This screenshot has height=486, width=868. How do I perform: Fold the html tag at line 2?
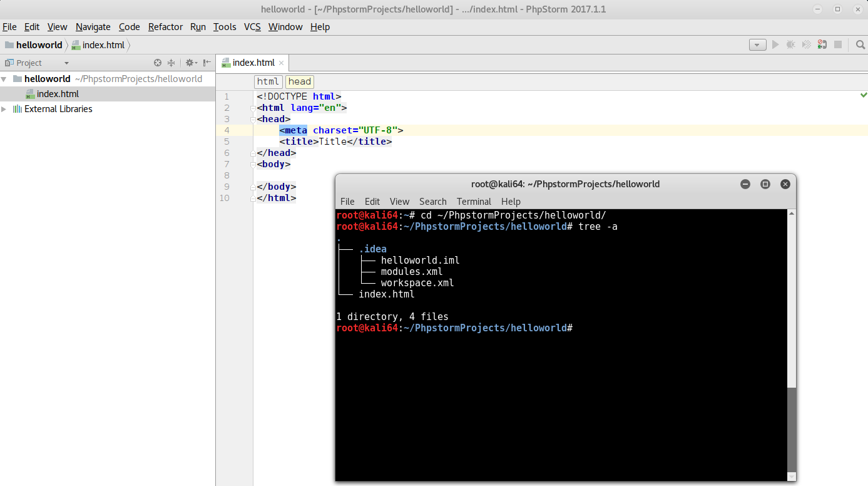(253, 108)
